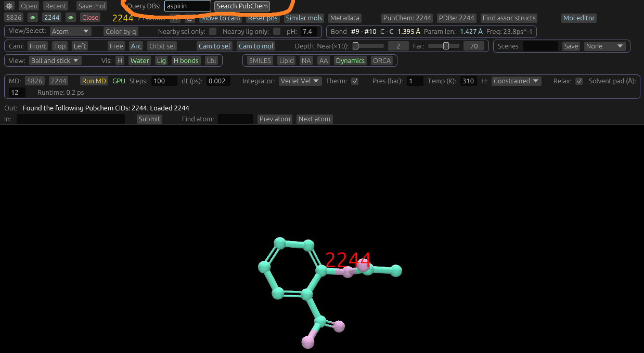The image size is (644, 353).
Task: Uncheck the Therm checkbox
Action: pyautogui.click(x=355, y=81)
